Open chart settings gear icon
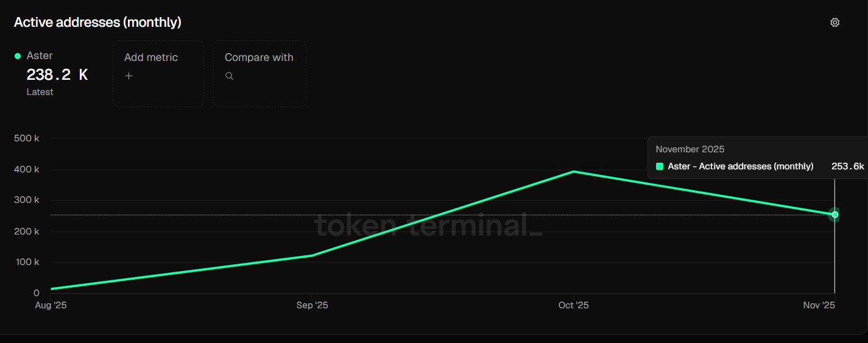The width and height of the screenshot is (868, 343). tap(834, 23)
